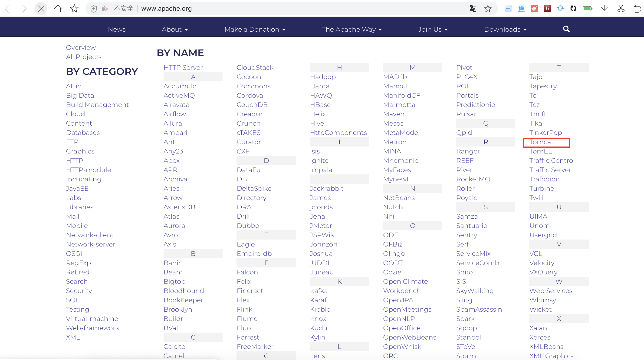Open the Hadoop project link
Viewport: 644px width, 360px height.
tap(323, 77)
